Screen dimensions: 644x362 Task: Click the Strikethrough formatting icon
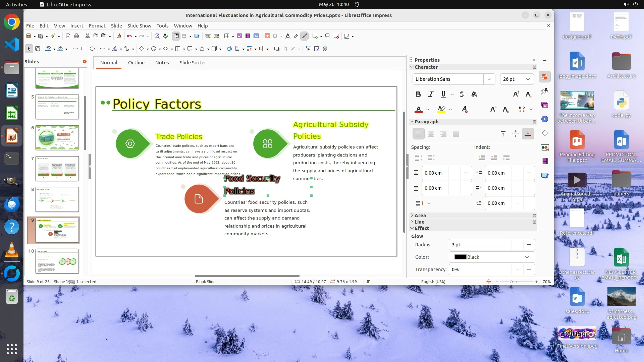pos(462,94)
